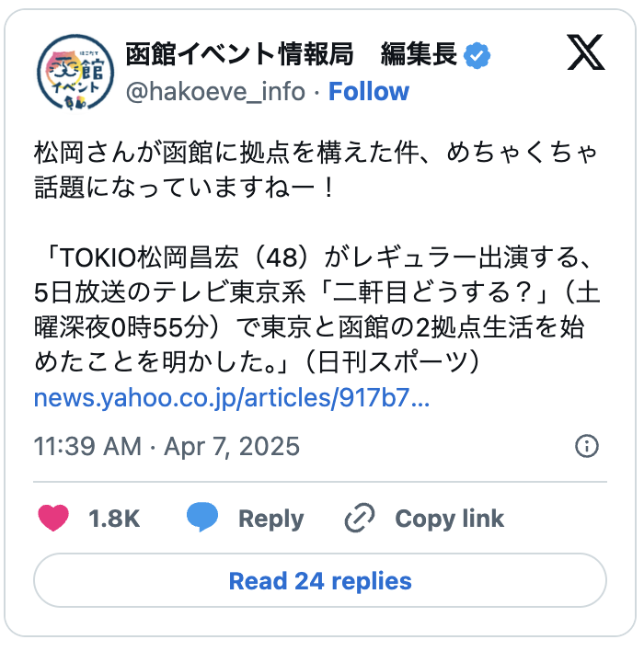Click the 1.8K likes count
The image size is (644, 651).
tap(114, 519)
